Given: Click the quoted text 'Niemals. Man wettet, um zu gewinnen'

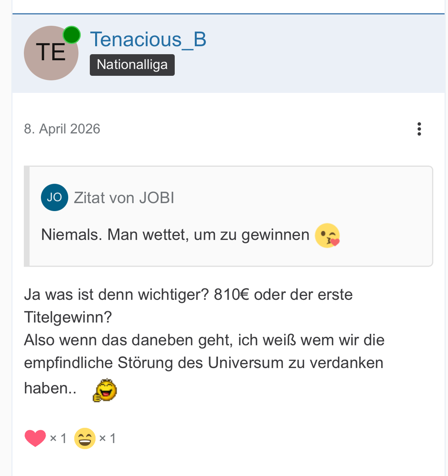Looking at the screenshot, I should [x=175, y=235].
